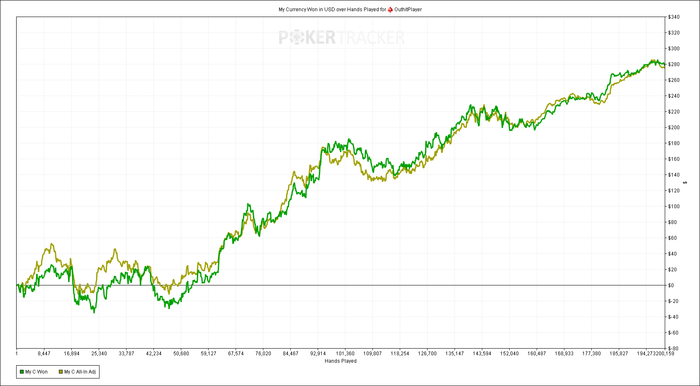
Task: Click the y-axis label $-20
Action: click(x=673, y=301)
